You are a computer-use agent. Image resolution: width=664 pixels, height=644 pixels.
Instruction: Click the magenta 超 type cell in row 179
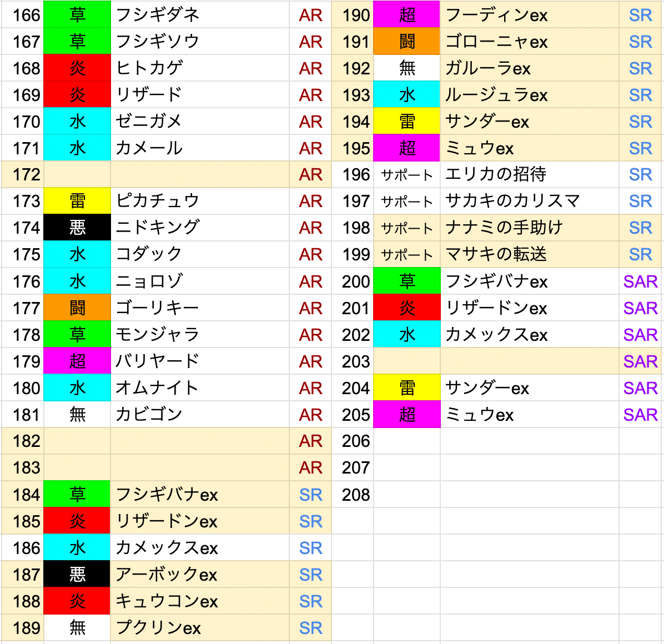point(77,361)
